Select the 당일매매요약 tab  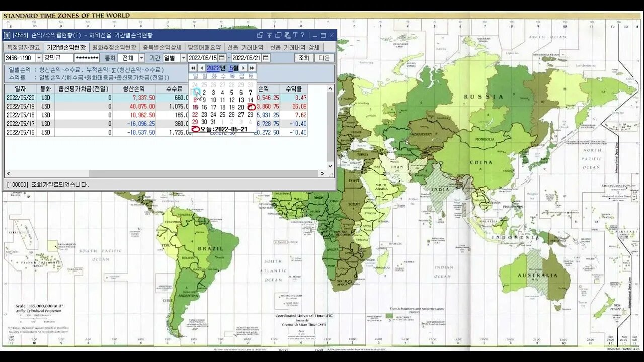204,47
